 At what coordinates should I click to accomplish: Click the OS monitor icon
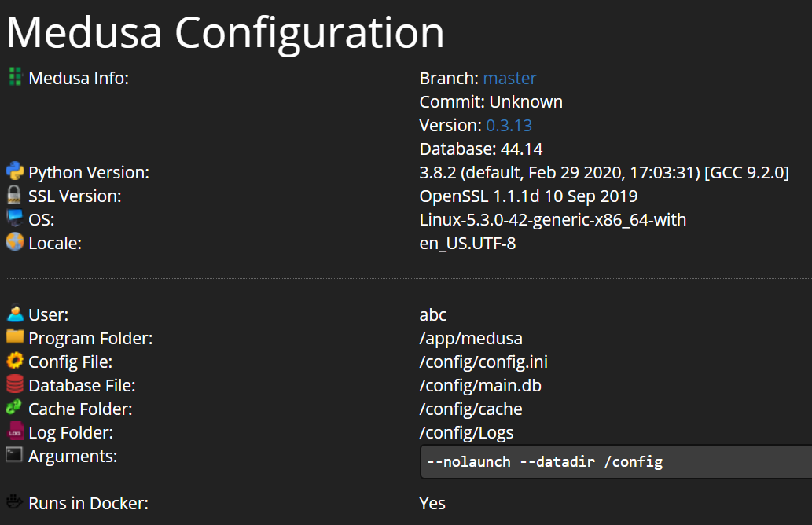coord(14,218)
